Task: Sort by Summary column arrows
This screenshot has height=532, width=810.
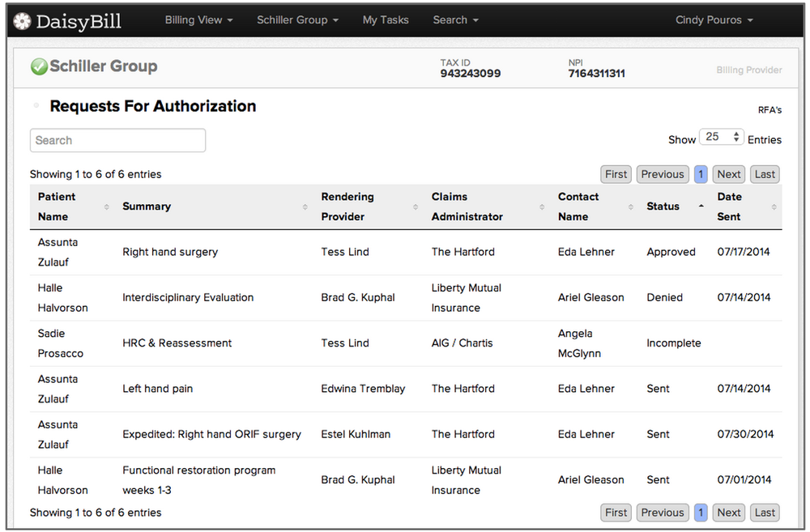Action: click(305, 207)
